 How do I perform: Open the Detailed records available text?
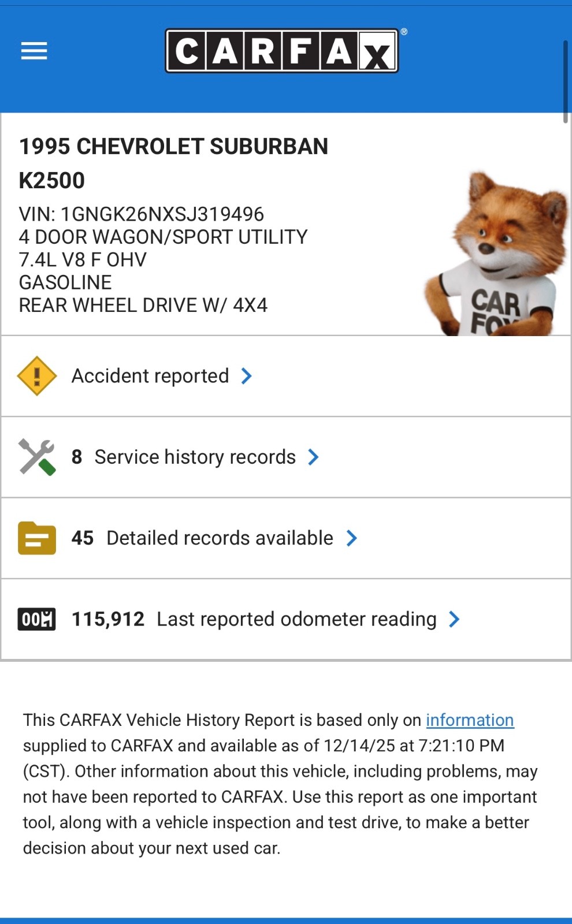[x=220, y=538]
